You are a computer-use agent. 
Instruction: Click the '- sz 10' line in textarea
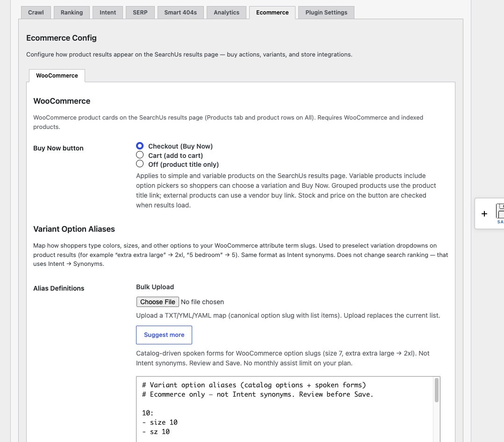[156, 432]
